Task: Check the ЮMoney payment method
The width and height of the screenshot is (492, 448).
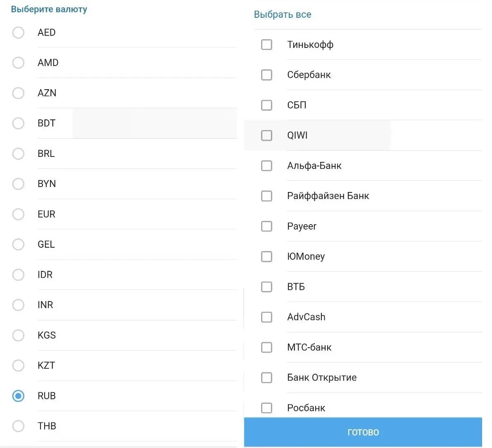Action: 267,256
